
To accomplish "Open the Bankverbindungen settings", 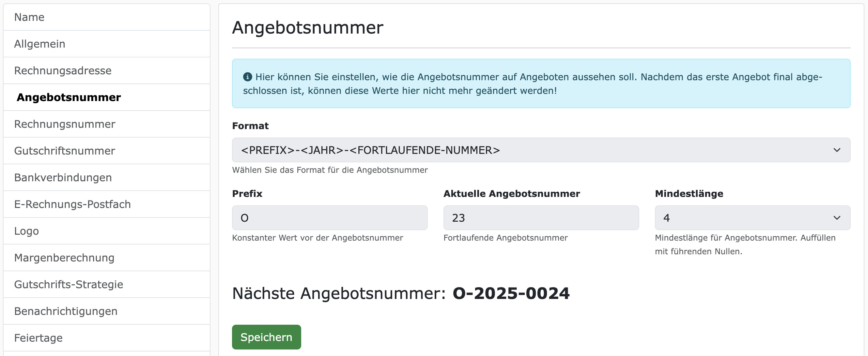I will pyautogui.click(x=63, y=177).
